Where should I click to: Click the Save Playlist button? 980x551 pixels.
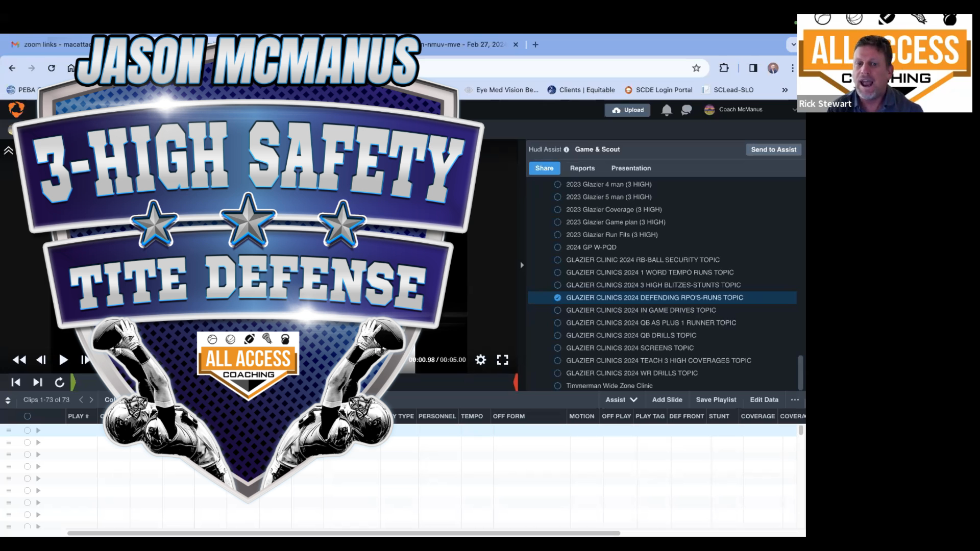716,399
